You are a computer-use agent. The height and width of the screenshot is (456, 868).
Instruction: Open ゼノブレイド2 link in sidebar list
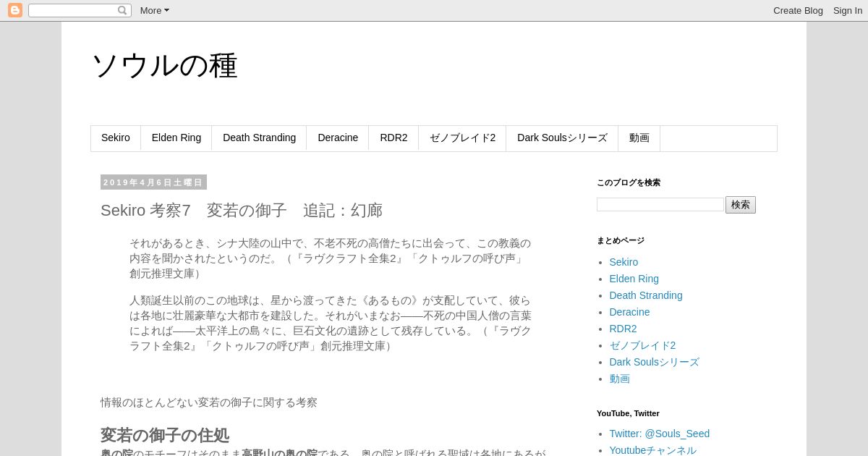[642, 345]
